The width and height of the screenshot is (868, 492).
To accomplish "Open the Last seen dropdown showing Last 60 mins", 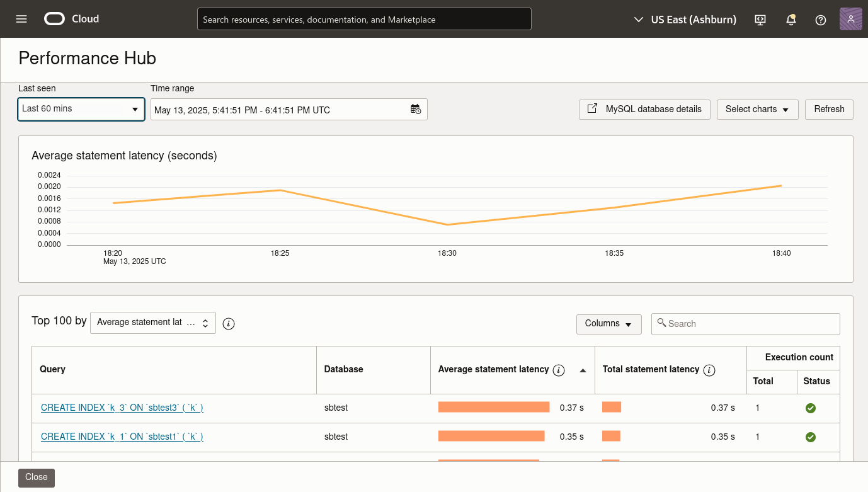I will click(81, 108).
